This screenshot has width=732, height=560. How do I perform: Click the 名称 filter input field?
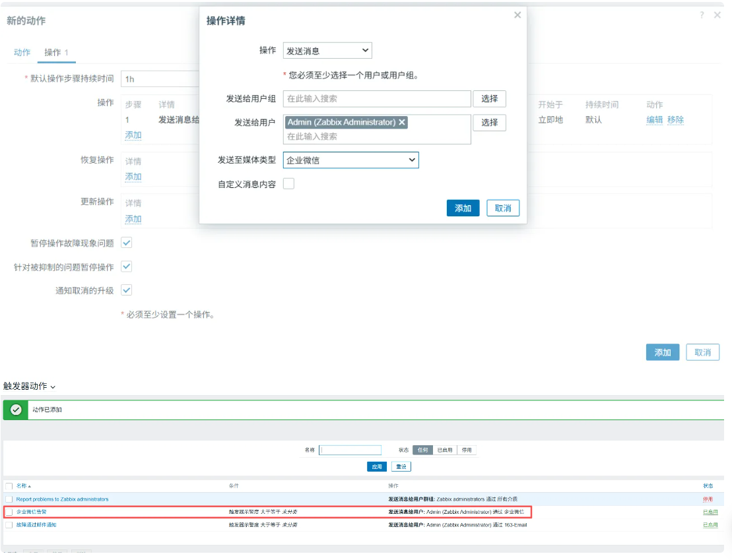[x=350, y=450]
